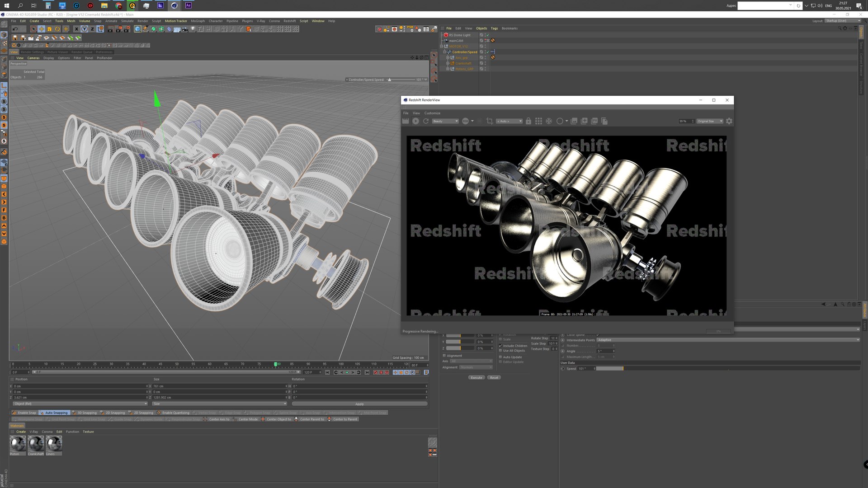Click the RenderView bucket grid icon
This screenshot has height=488, width=868.
point(538,121)
